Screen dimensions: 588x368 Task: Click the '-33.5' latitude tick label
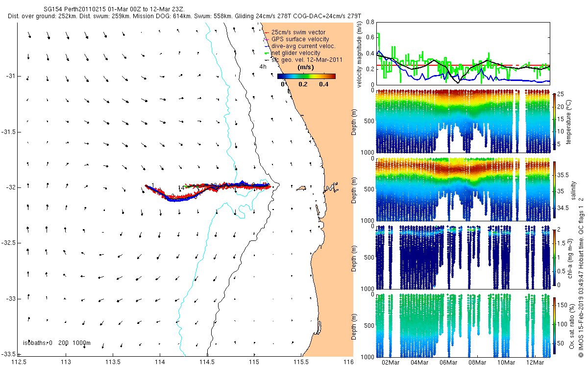[8, 354]
